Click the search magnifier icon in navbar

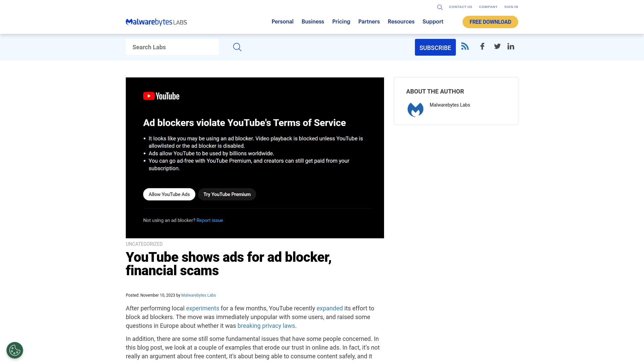pos(440,7)
